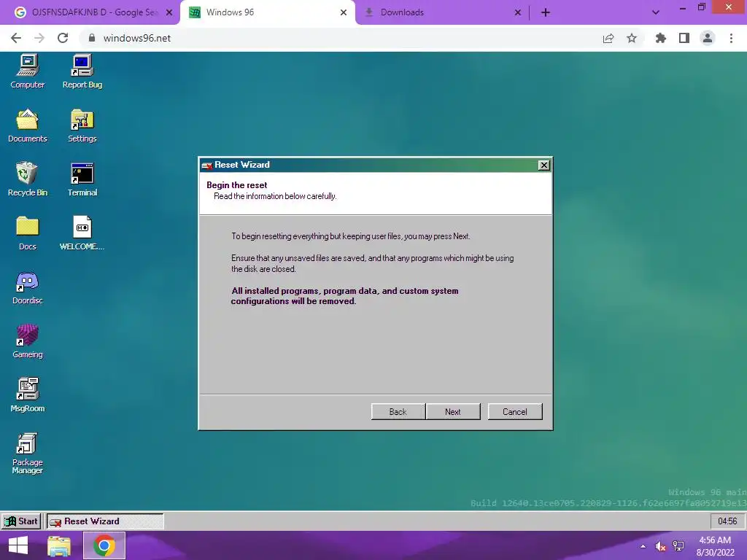Image resolution: width=747 pixels, height=560 pixels.
Task: Click the Windows 96 taskbar clock
Action: 727,521
